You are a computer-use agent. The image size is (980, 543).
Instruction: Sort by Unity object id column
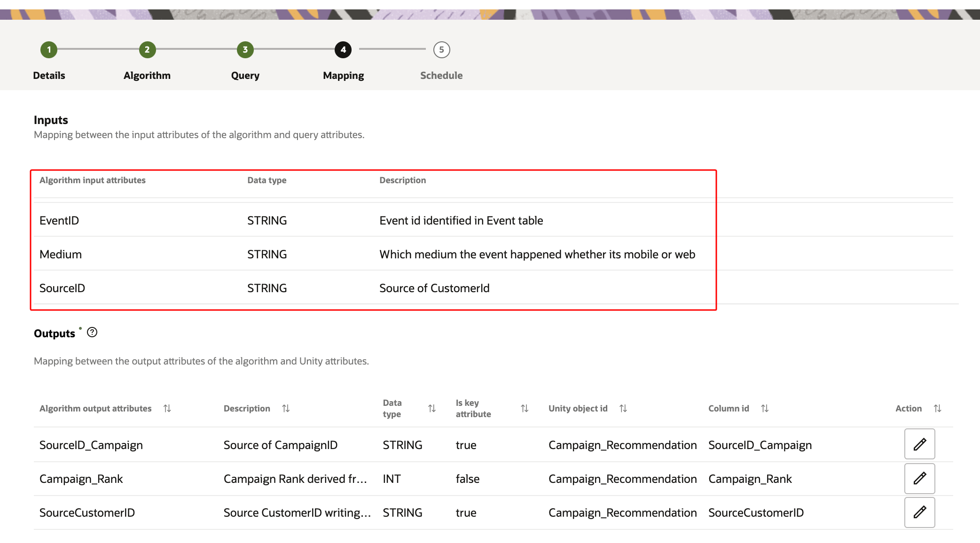click(623, 409)
